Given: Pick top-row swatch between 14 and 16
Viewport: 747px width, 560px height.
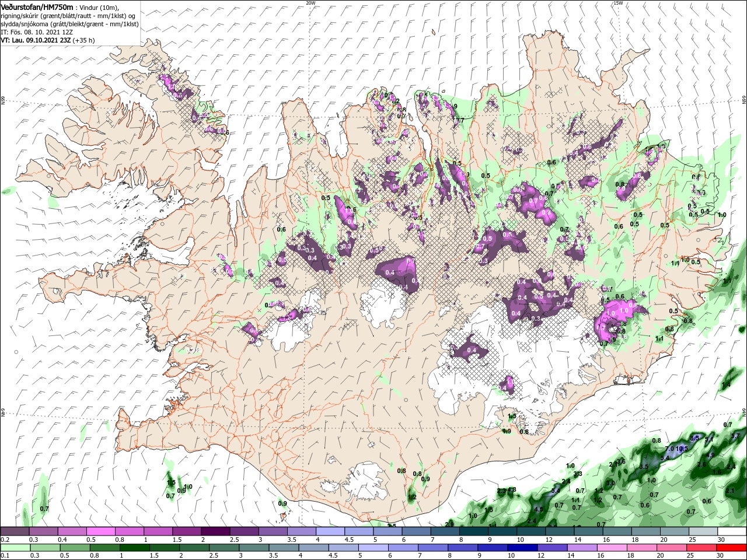Looking at the screenshot, I should (588, 531).
